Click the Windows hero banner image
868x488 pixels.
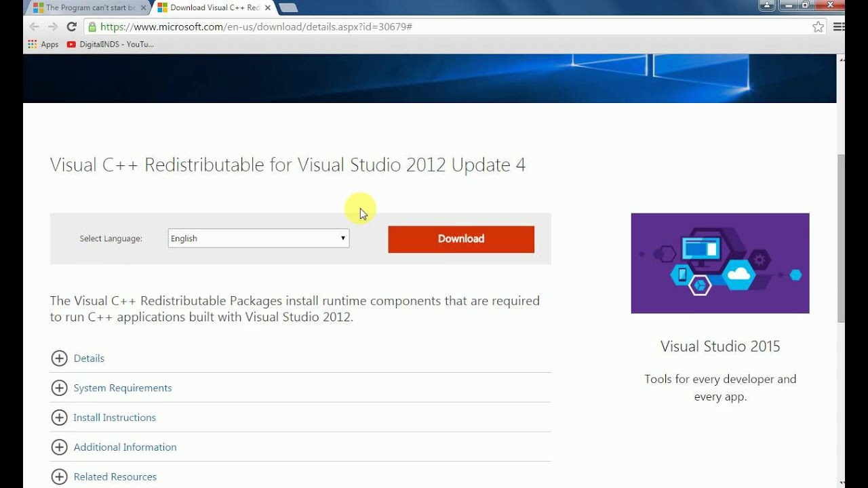[429, 79]
